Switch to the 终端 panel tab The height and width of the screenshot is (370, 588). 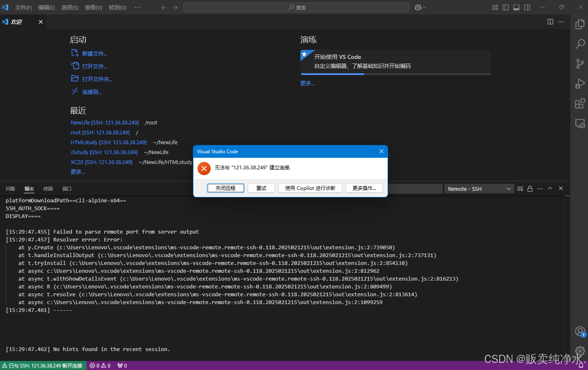[x=48, y=189]
